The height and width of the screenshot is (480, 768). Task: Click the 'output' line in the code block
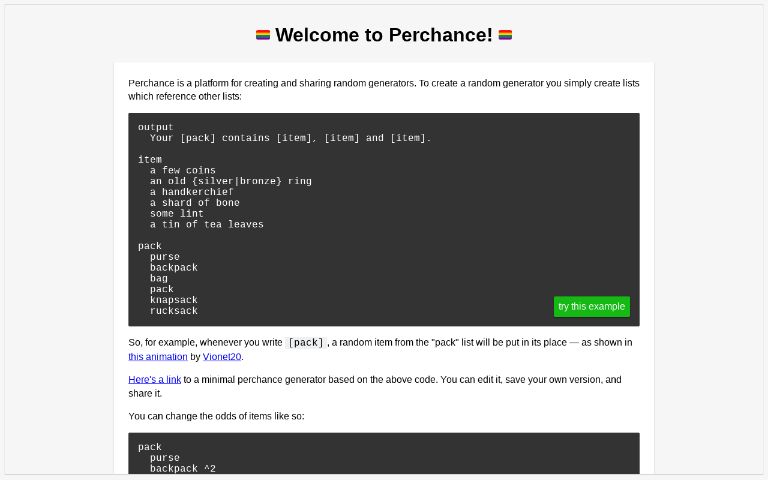(156, 127)
